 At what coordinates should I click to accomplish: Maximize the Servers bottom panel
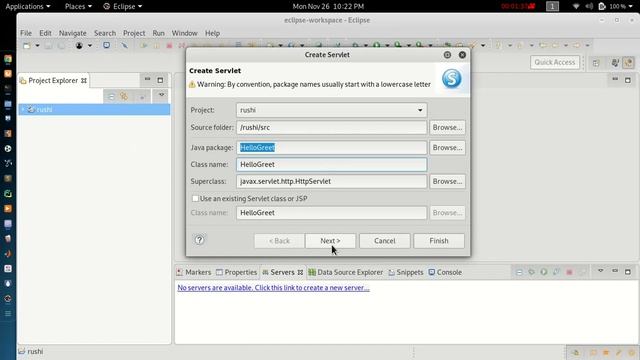[628, 272]
